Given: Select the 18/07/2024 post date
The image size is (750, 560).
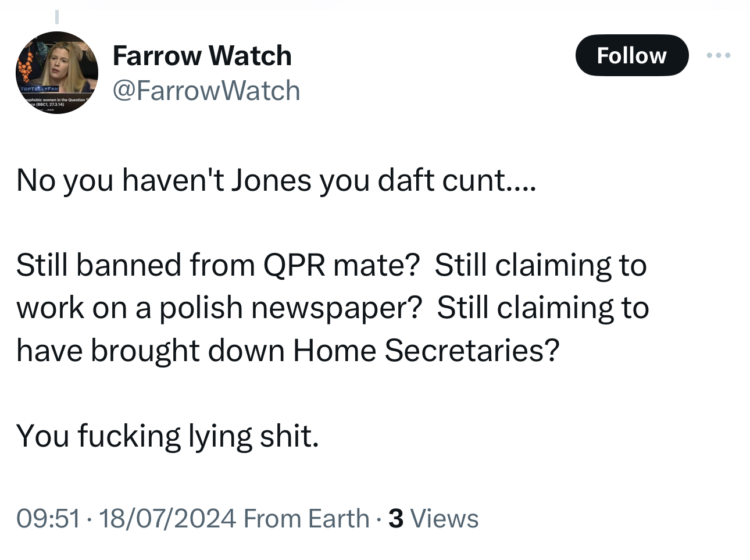Looking at the screenshot, I should (167, 518).
